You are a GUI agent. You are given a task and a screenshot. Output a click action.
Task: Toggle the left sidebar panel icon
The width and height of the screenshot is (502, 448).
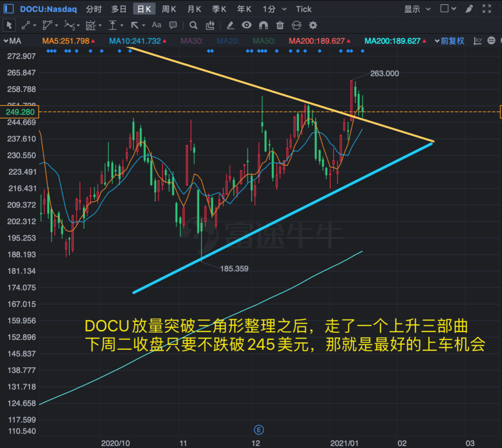tap(9, 9)
